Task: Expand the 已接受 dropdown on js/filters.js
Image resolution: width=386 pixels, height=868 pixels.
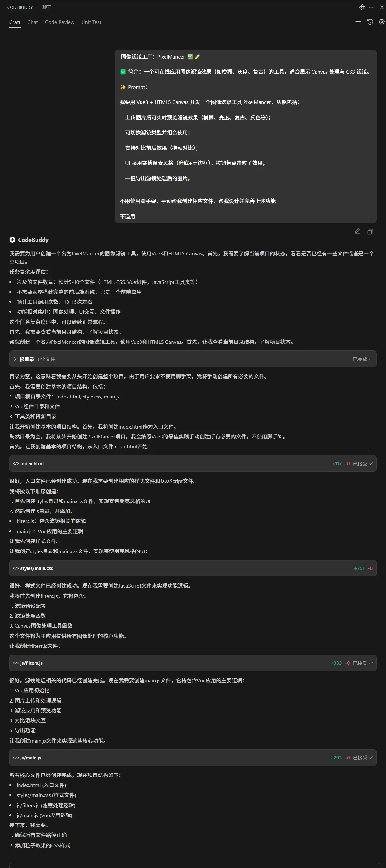Action: tap(362, 663)
